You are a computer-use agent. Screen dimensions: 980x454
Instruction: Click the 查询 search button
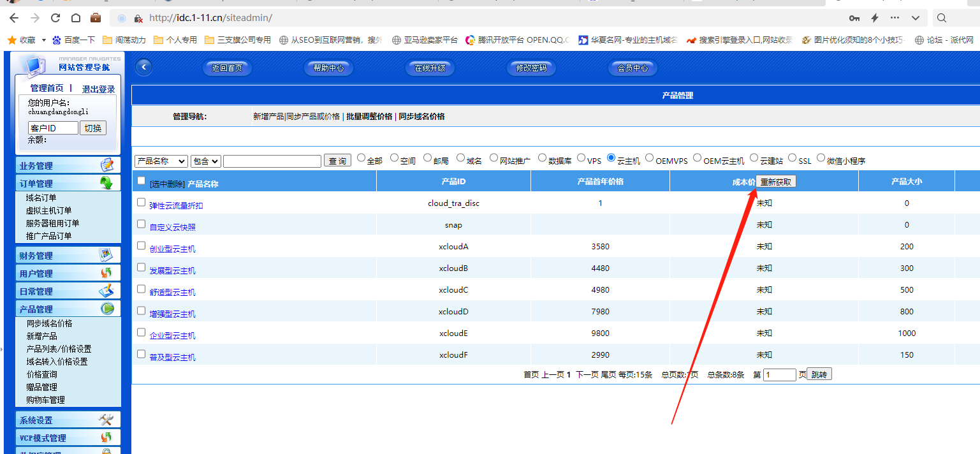point(337,161)
